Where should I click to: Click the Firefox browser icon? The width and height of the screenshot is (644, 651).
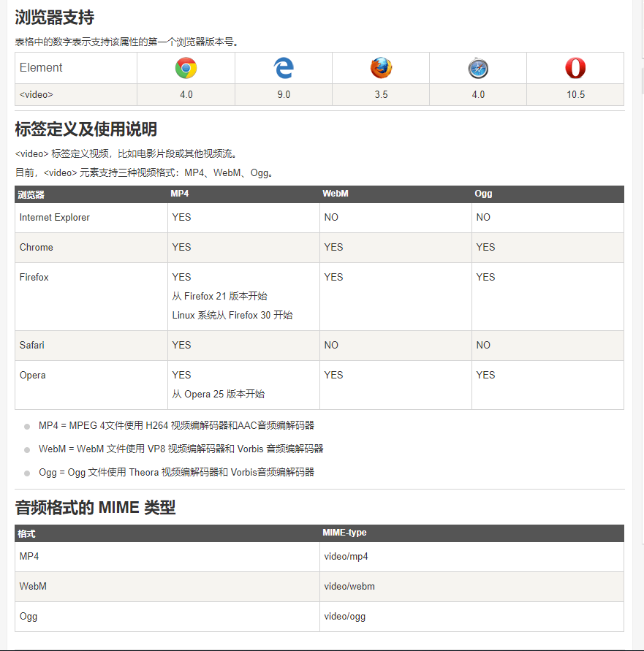click(x=381, y=68)
